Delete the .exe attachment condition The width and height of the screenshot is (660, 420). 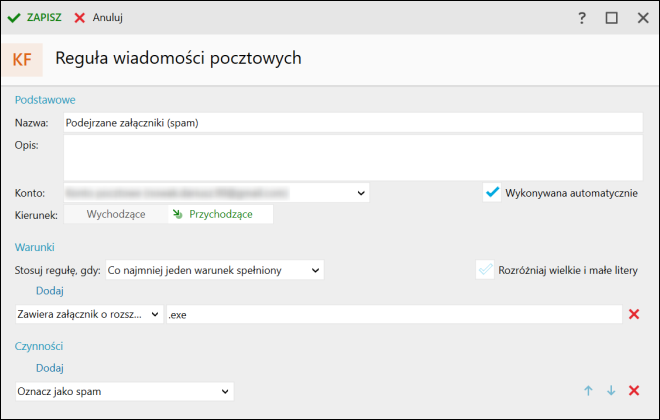[x=633, y=314]
